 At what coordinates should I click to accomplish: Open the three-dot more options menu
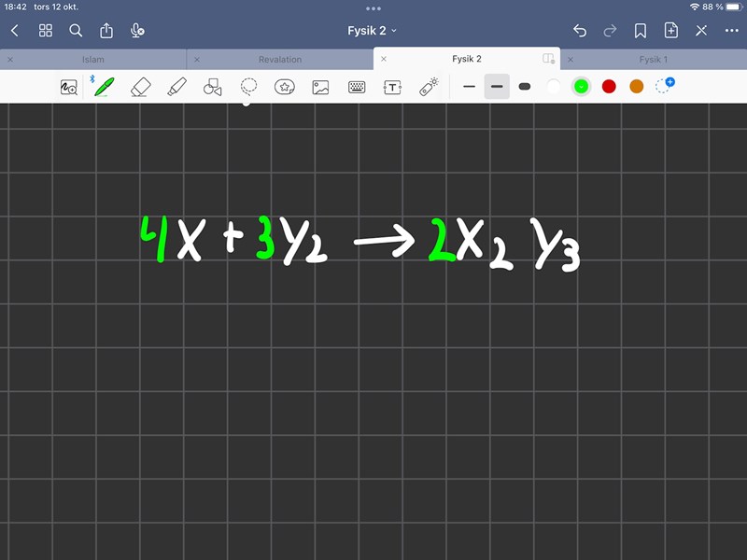point(731,31)
